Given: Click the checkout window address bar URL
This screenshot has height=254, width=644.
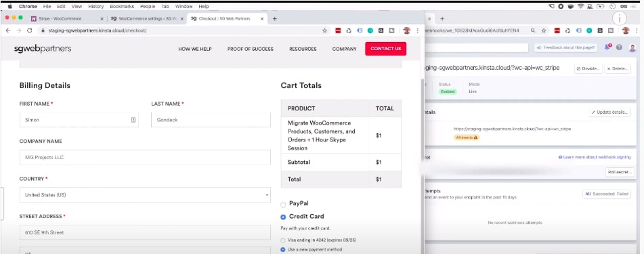Looking at the screenshot, I should click(98, 31).
